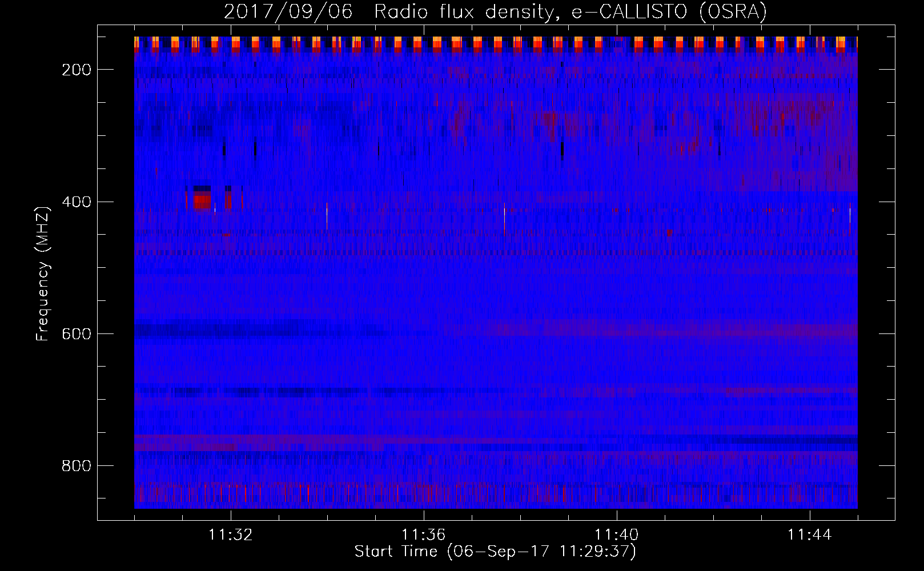Click the red burst near 400 MHz
This screenshot has height=571, width=924.
(x=202, y=202)
